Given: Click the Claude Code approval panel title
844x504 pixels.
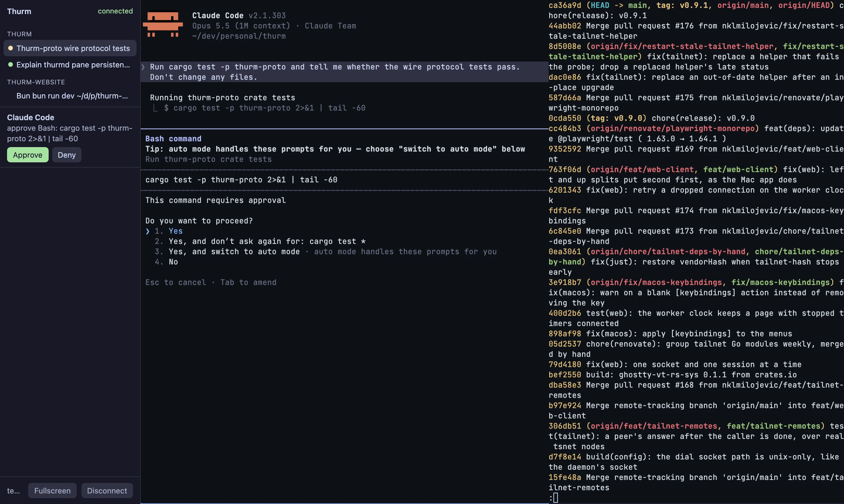Looking at the screenshot, I should [30, 118].
